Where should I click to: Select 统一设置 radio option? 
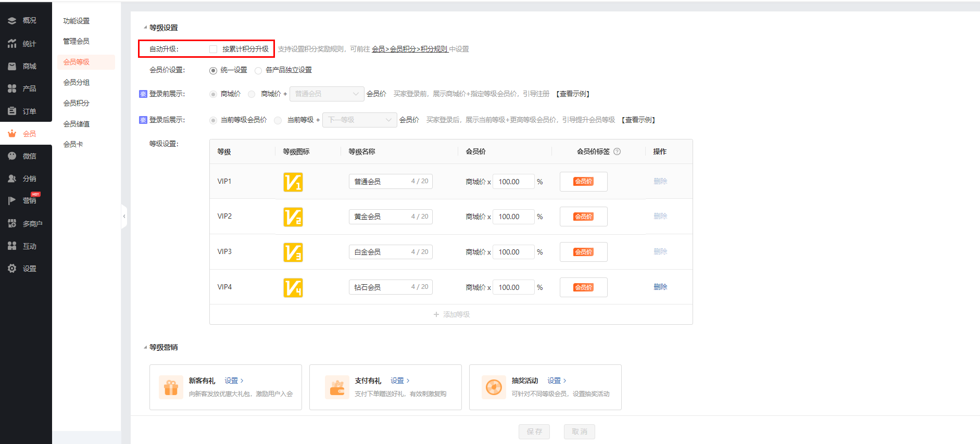(x=213, y=70)
